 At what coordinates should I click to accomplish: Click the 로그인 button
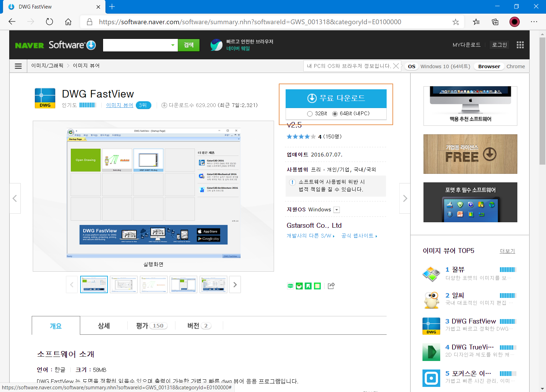pos(499,45)
